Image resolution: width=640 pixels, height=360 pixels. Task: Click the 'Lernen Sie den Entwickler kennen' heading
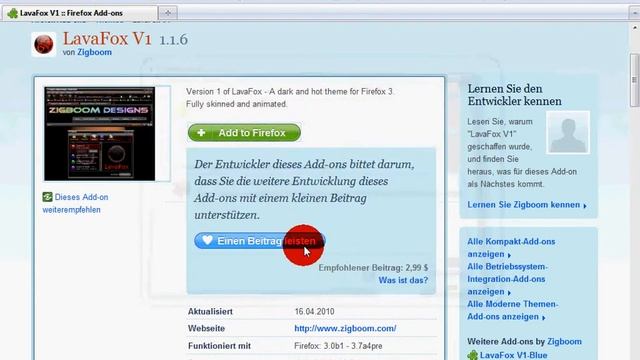(514, 95)
